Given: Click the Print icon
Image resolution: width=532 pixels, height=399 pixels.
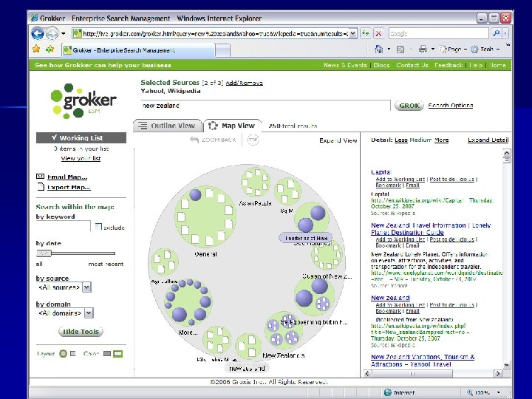Looking at the screenshot, I should point(423,50).
